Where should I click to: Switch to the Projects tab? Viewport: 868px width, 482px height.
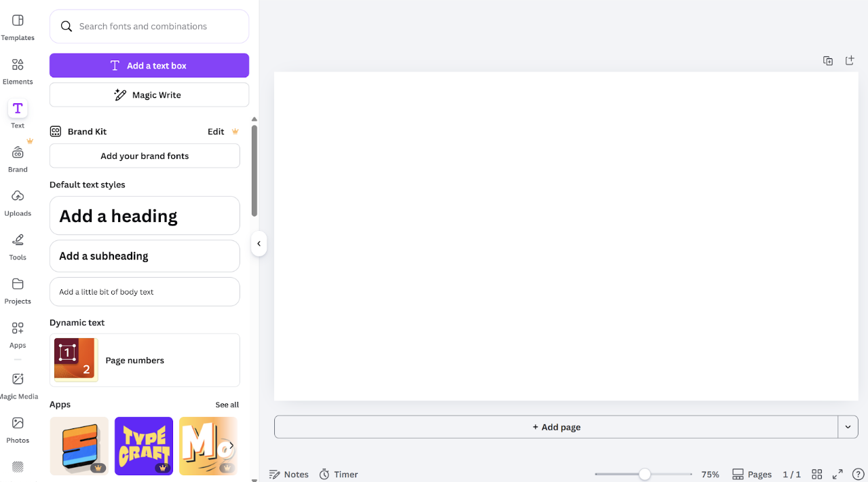pos(18,290)
